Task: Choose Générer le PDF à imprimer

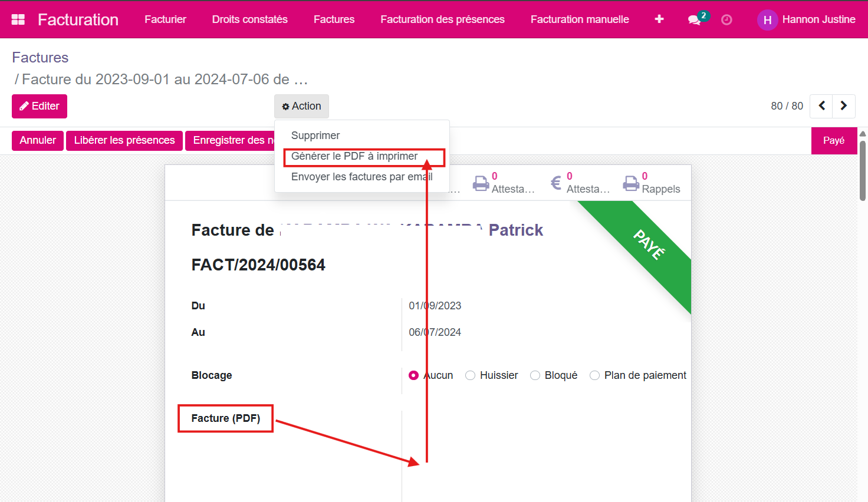Action: tap(354, 156)
